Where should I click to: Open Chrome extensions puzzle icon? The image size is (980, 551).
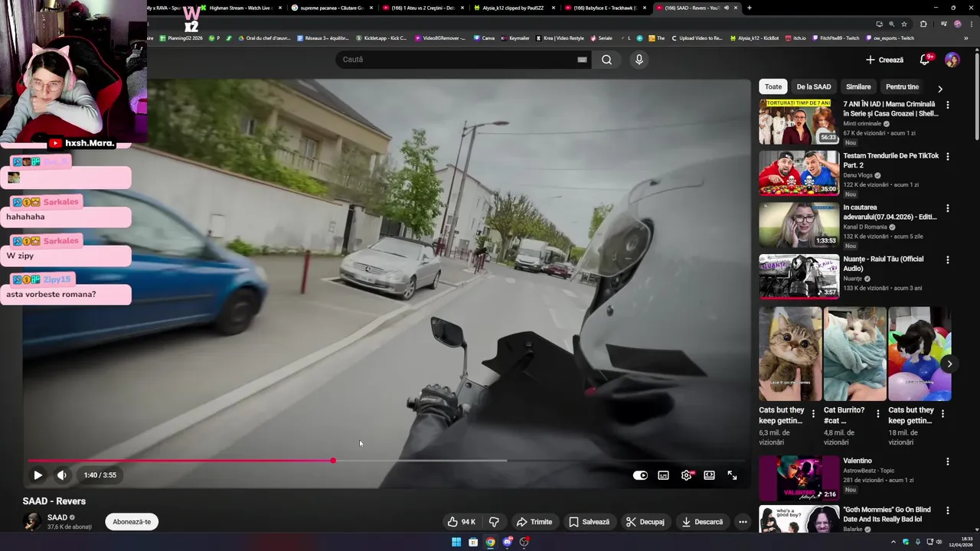tap(923, 24)
